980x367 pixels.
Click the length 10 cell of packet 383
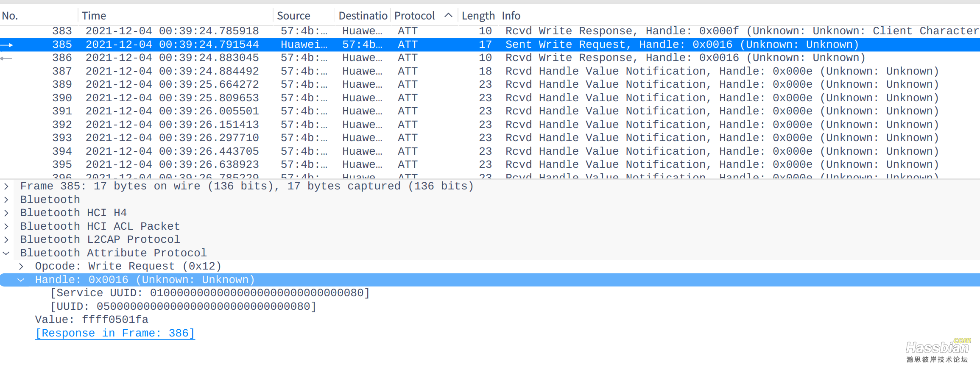click(x=485, y=31)
